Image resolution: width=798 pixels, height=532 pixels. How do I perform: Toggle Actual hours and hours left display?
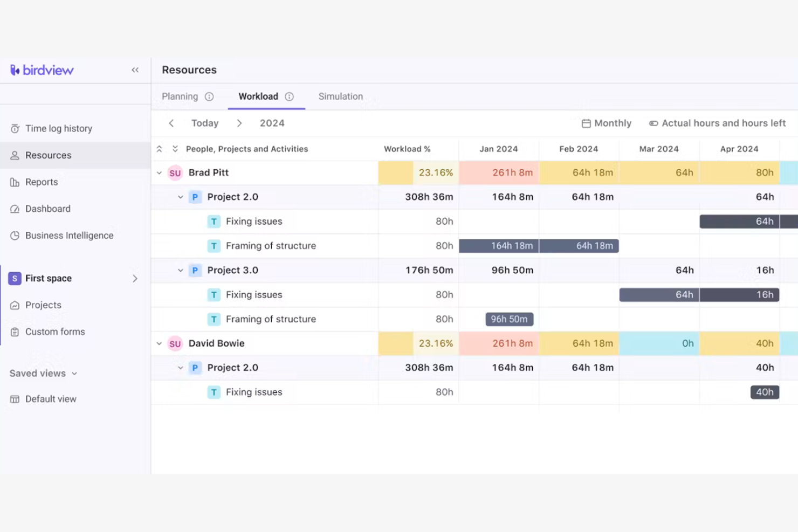tap(654, 123)
